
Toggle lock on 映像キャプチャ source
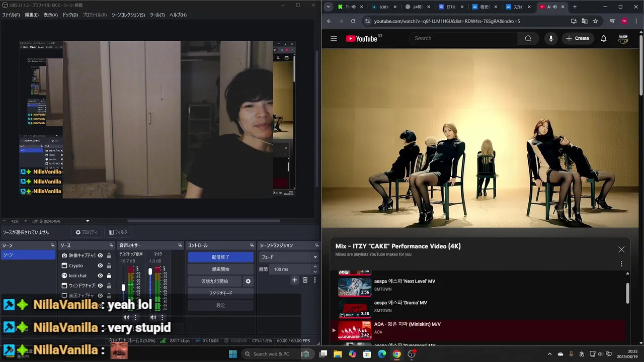click(x=109, y=255)
